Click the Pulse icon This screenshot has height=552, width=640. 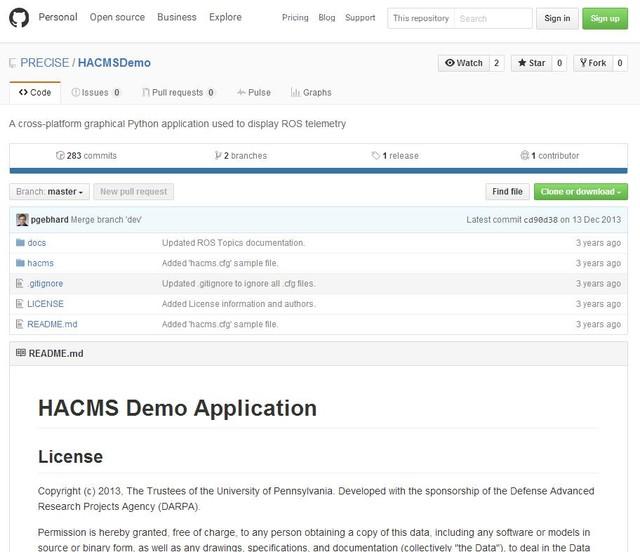241,92
